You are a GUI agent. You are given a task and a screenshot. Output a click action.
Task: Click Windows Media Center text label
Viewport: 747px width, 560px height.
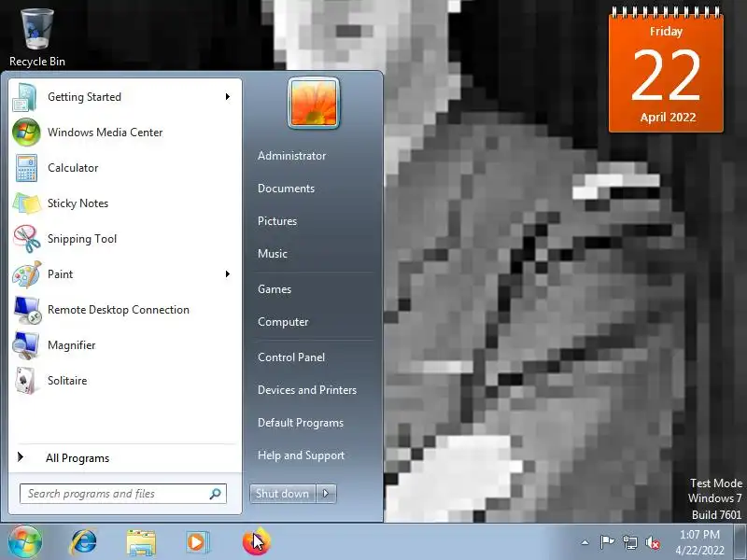pyautogui.click(x=105, y=133)
